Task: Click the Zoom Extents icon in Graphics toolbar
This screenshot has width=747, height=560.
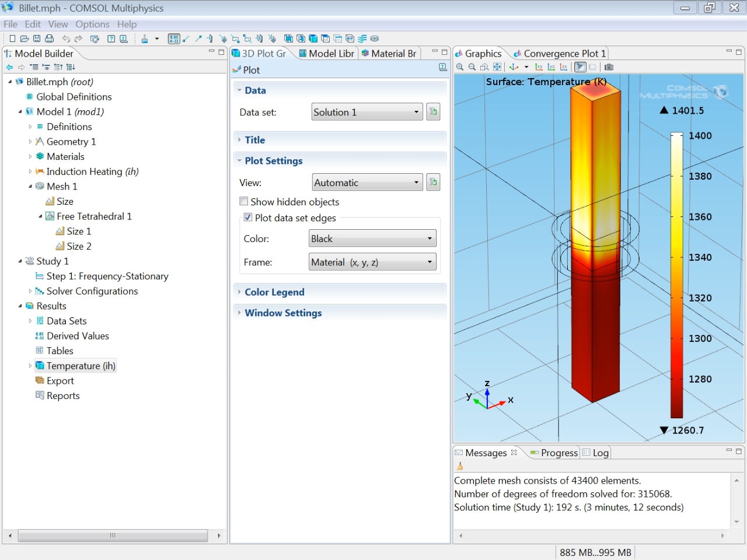Action: tap(497, 67)
